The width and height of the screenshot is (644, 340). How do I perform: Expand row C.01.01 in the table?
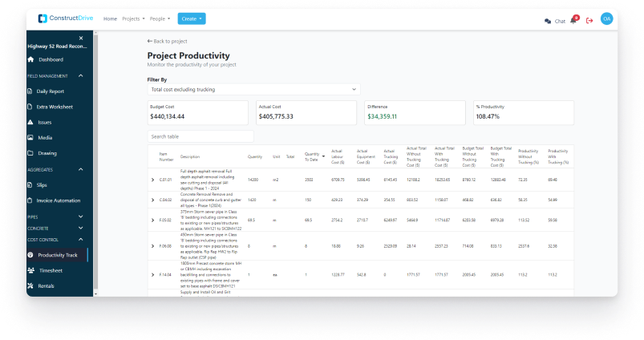(153, 180)
